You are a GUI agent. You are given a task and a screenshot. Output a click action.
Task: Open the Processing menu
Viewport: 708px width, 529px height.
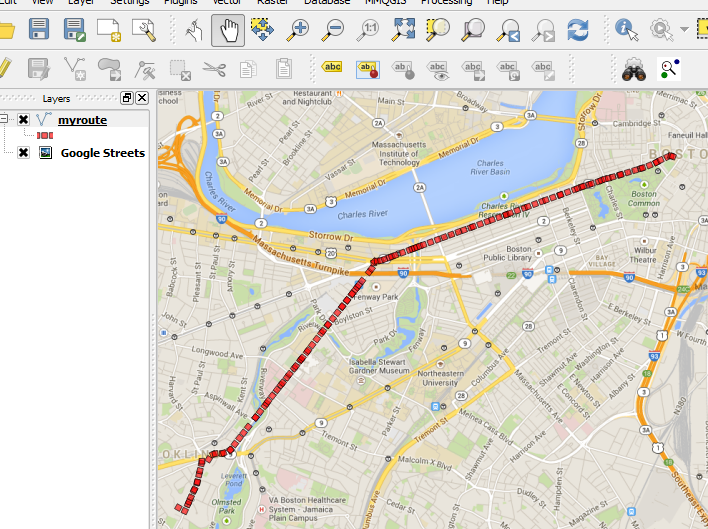point(446,2)
